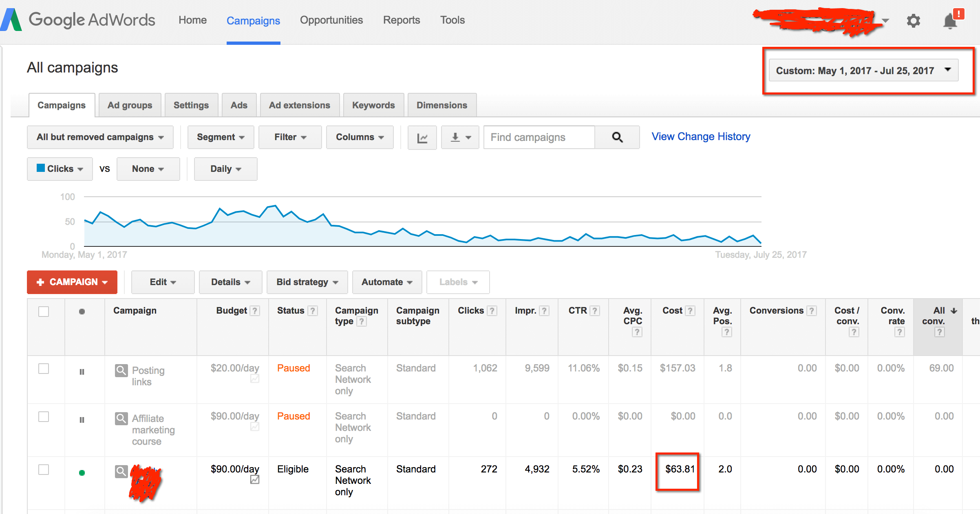The image size is (980, 514).
Task: Click the Conversions help icon
Action: (812, 311)
